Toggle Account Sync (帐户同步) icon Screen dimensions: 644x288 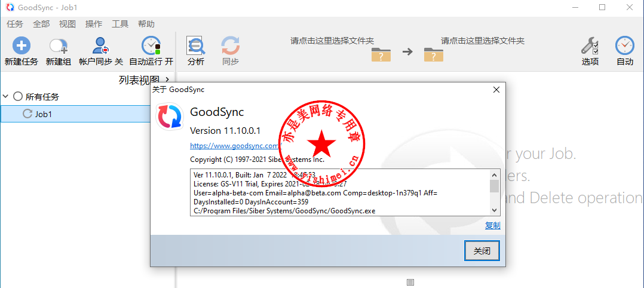click(x=100, y=45)
